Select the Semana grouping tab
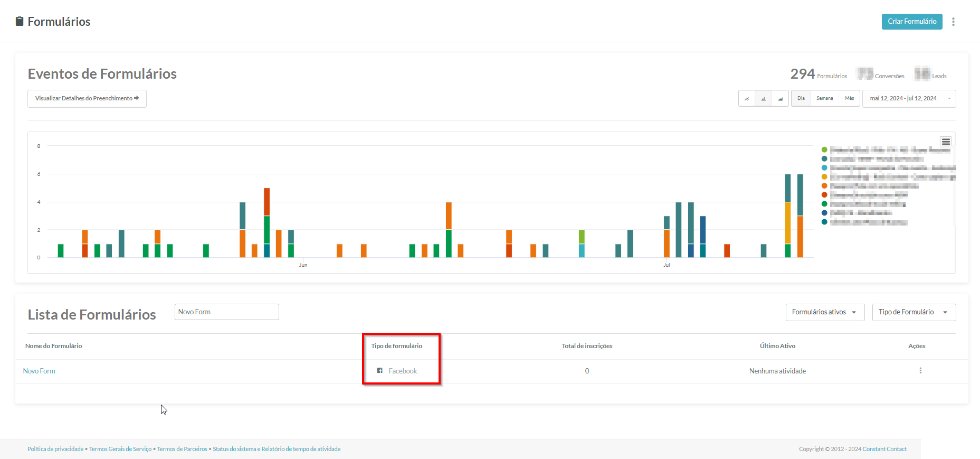980x459 pixels. (824, 99)
